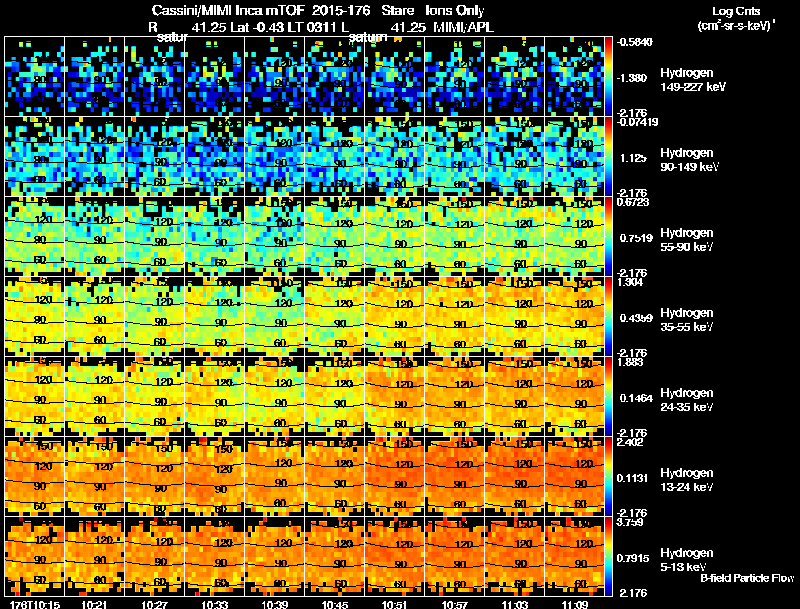Click the 176T10:15 time axis label

click(35, 604)
